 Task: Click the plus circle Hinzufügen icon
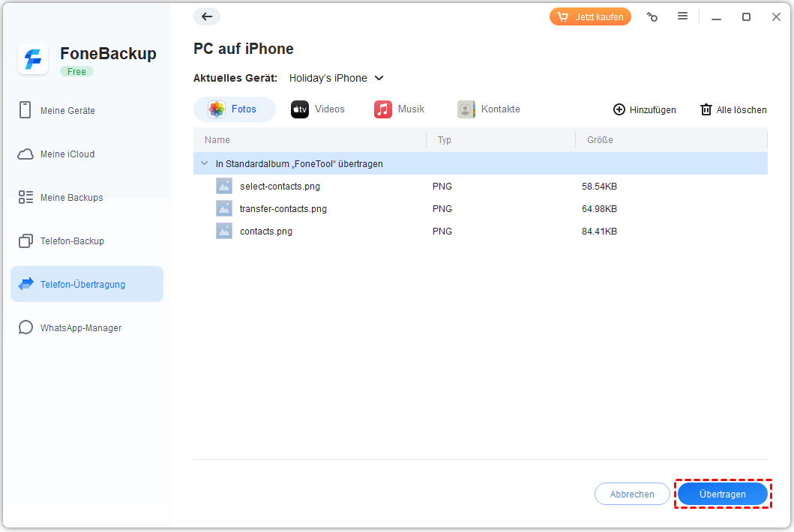(x=619, y=109)
